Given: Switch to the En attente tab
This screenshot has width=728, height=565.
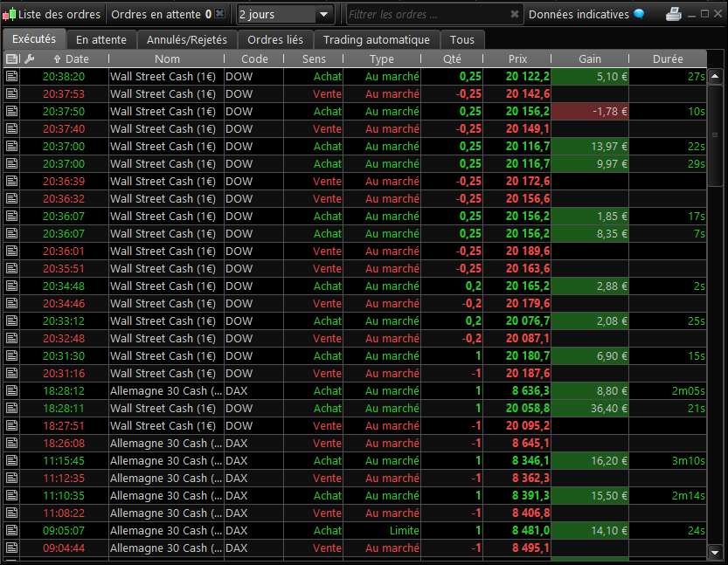Looking at the screenshot, I should click(101, 40).
